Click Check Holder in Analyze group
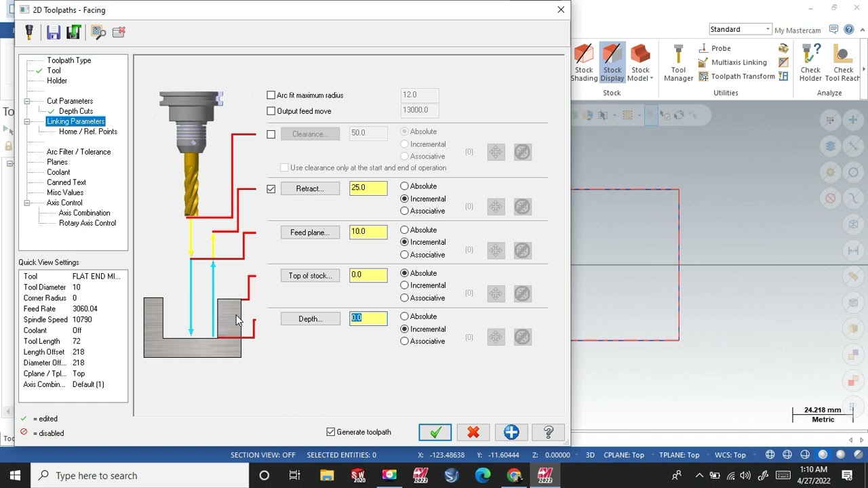868x488 pixels. click(810, 63)
